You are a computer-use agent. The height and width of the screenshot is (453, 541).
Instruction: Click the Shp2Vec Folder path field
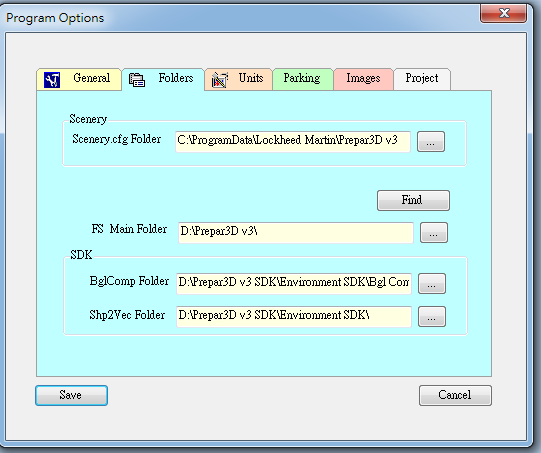[x=294, y=316]
